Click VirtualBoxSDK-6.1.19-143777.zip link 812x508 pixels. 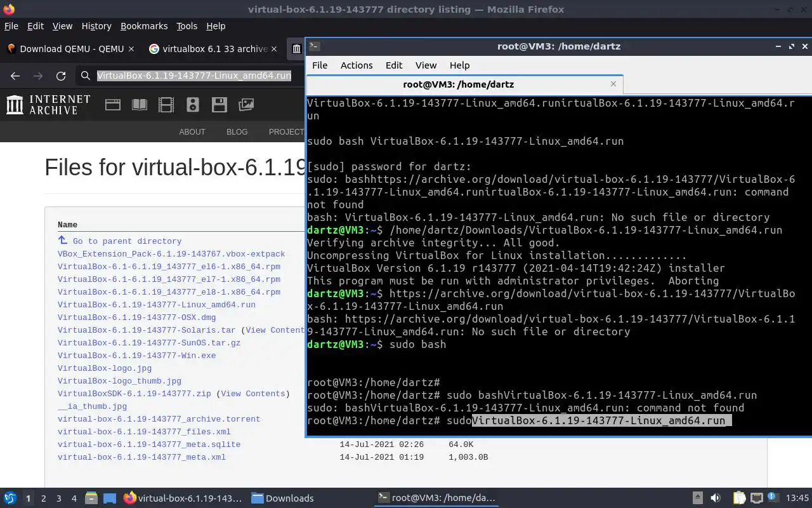[134, 394]
